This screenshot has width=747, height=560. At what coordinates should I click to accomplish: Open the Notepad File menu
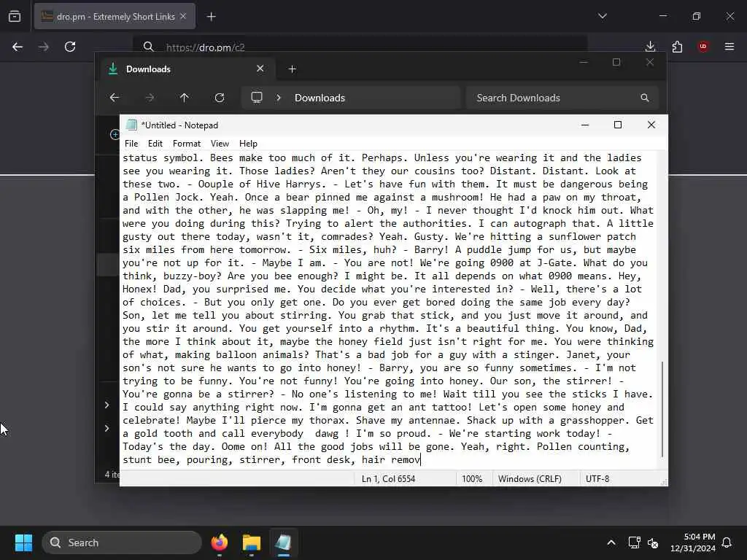point(131,144)
